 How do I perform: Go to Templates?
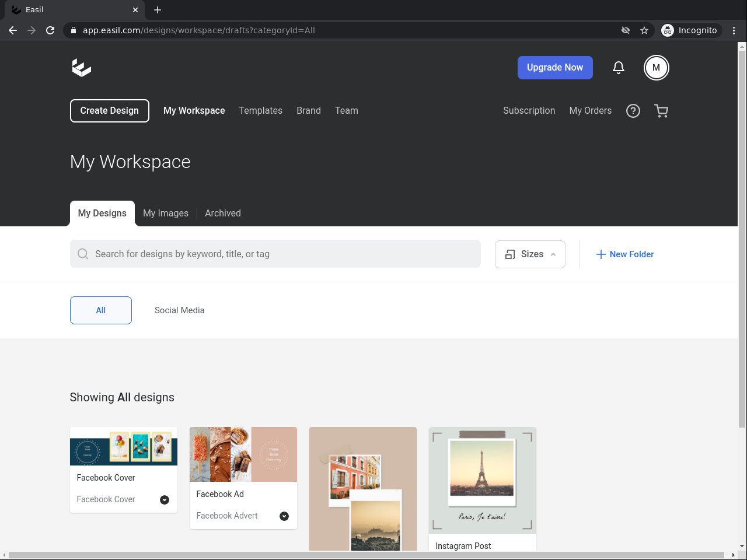tap(261, 111)
